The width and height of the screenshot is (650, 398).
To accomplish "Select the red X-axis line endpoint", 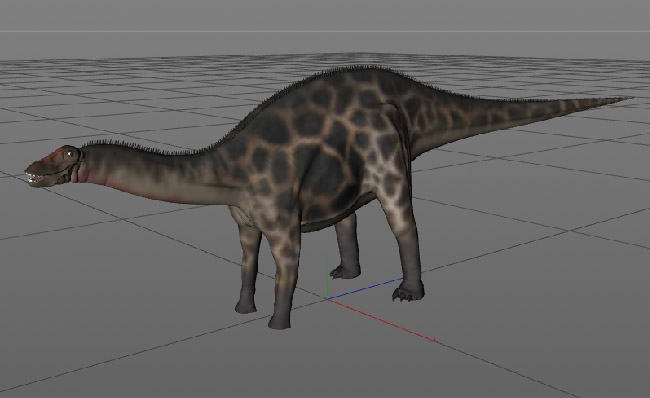I will tap(433, 340).
